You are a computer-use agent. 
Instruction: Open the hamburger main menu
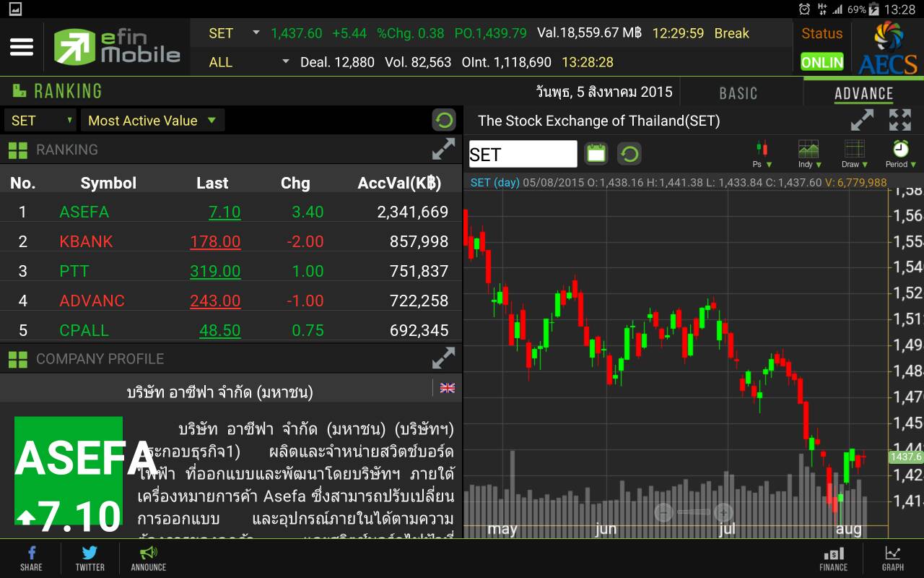(x=22, y=47)
